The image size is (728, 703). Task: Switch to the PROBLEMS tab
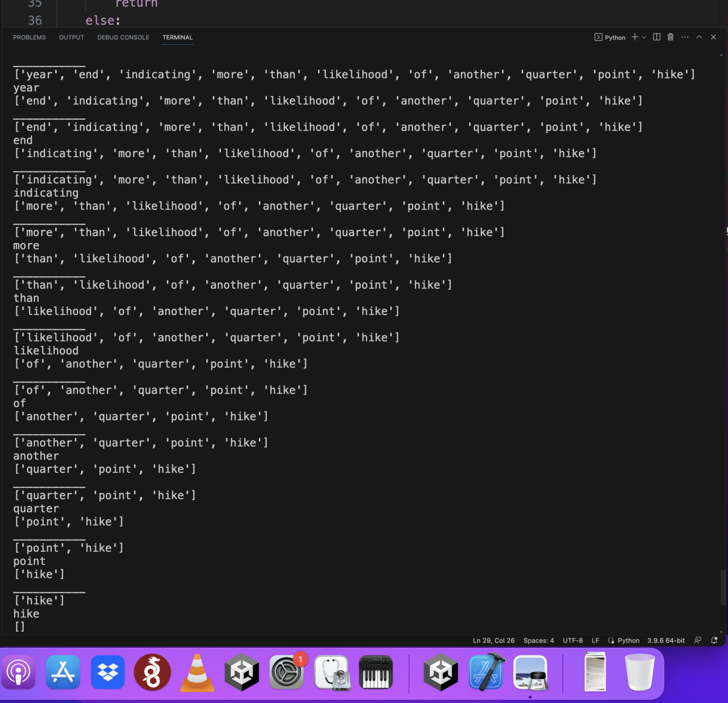[x=29, y=37]
